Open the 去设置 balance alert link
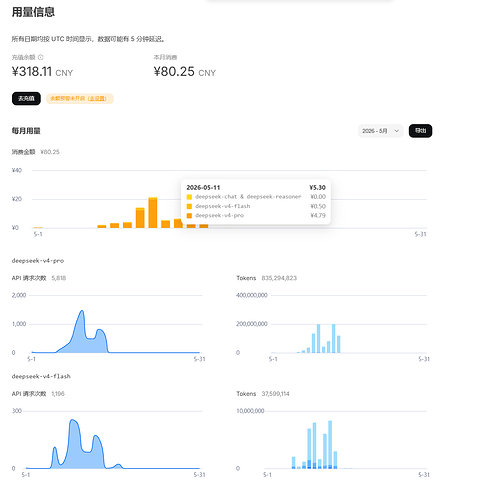This screenshot has width=500, height=500. tap(97, 99)
